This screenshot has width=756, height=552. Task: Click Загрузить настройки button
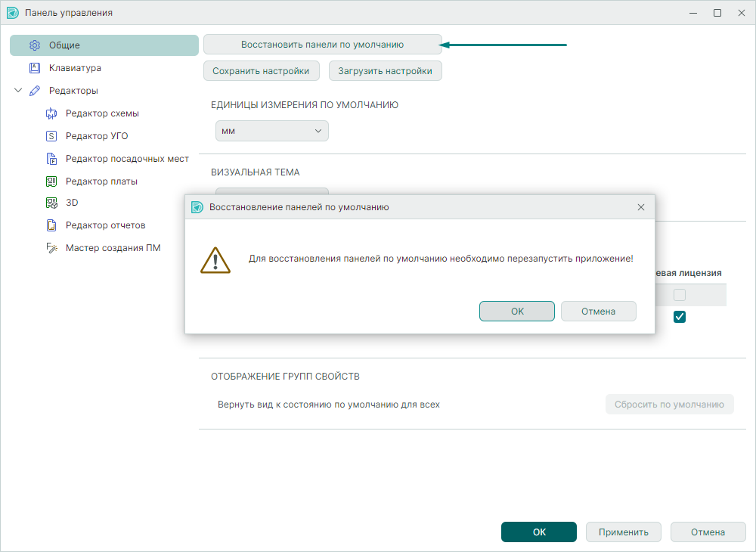(385, 71)
